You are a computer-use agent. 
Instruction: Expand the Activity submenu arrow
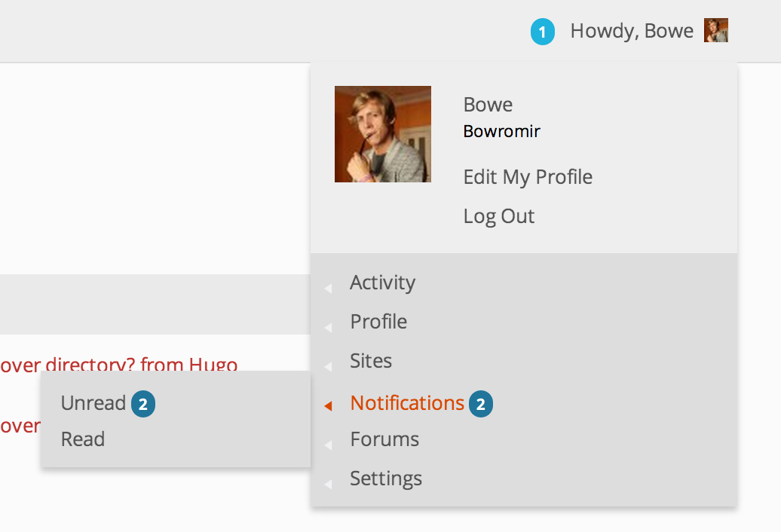click(328, 288)
